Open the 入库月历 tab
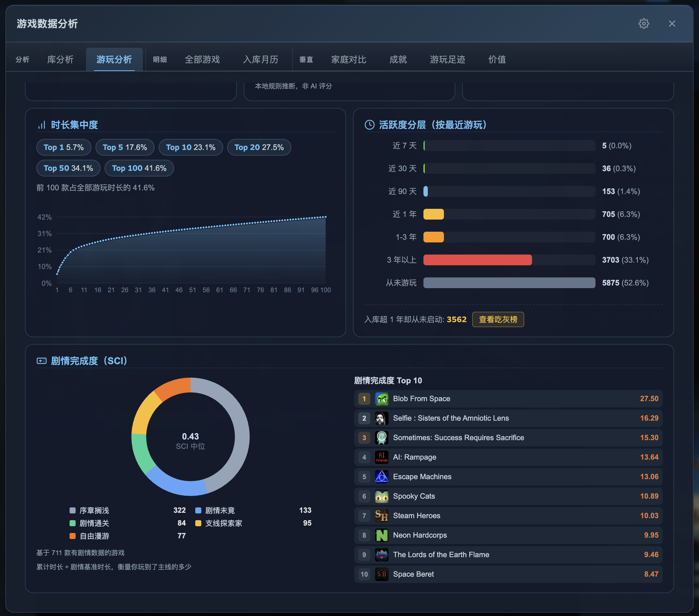 pos(260,60)
